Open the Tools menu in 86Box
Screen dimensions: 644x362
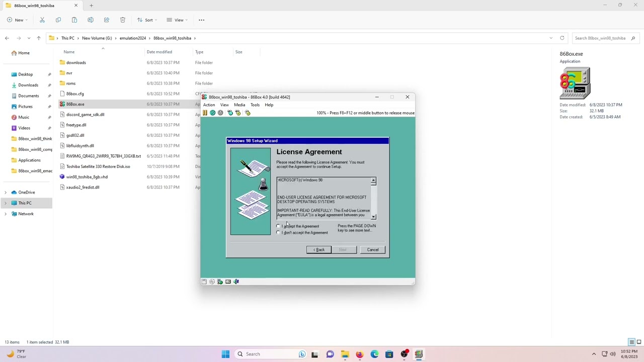tap(255, 105)
